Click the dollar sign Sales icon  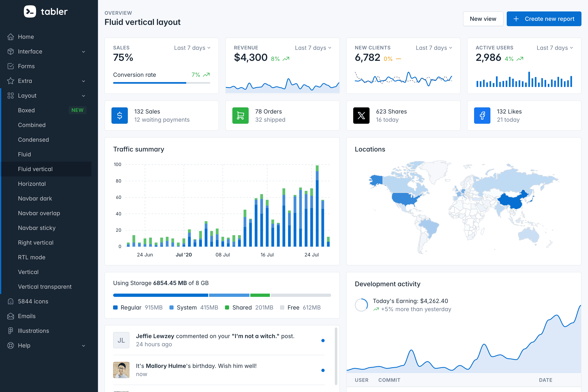(119, 116)
